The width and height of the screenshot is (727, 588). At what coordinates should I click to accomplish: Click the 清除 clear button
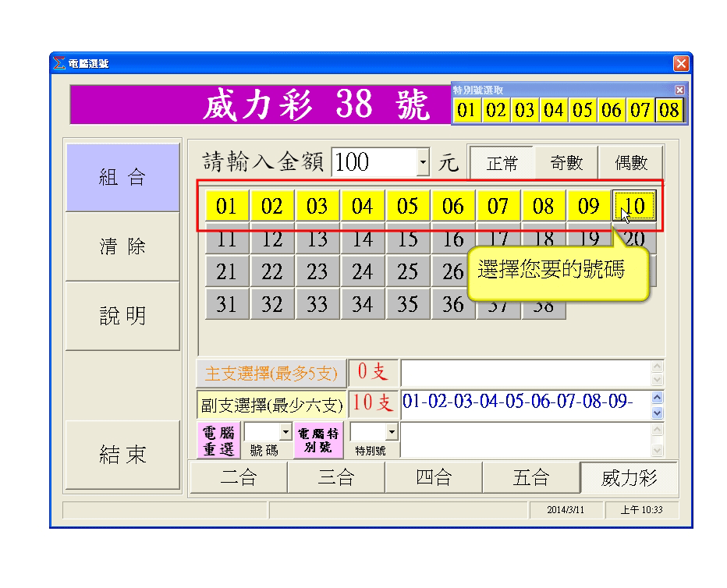point(122,246)
